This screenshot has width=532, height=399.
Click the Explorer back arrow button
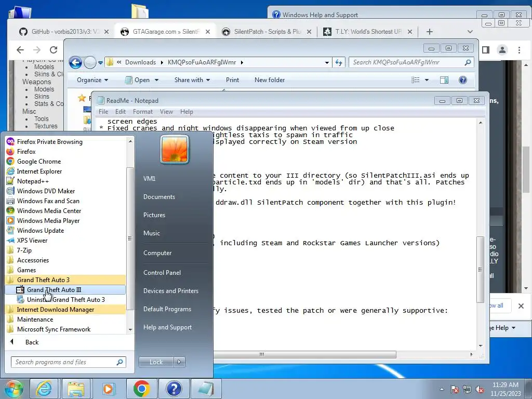click(75, 62)
